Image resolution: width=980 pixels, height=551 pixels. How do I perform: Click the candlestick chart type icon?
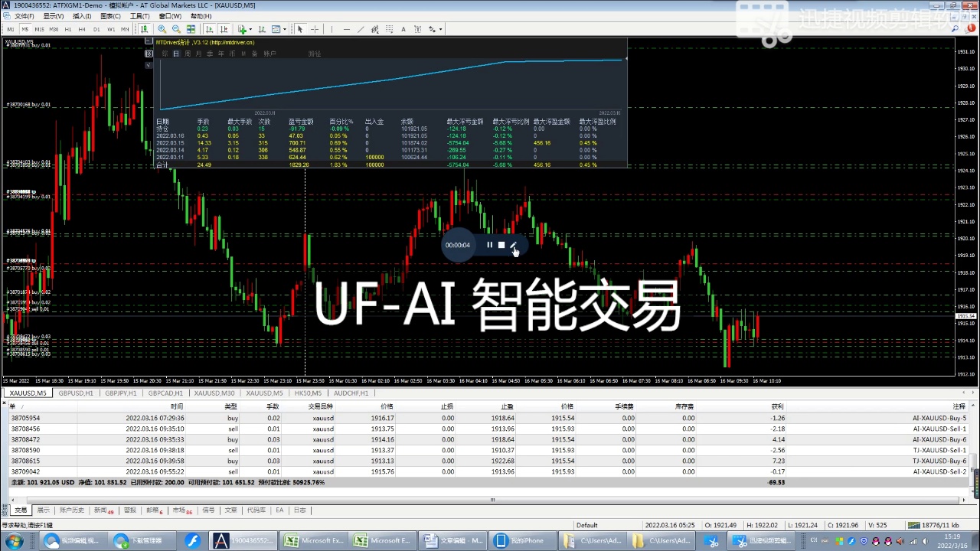click(x=144, y=29)
